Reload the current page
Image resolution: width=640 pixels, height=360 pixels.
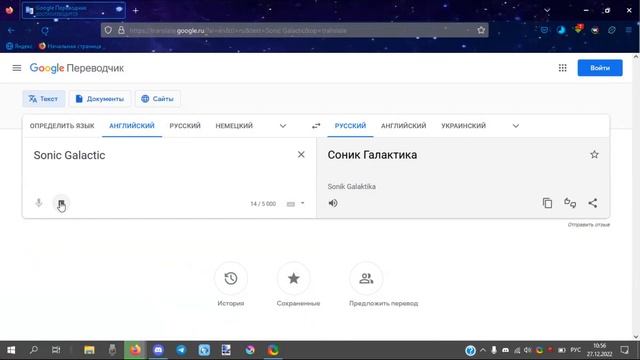(45, 31)
